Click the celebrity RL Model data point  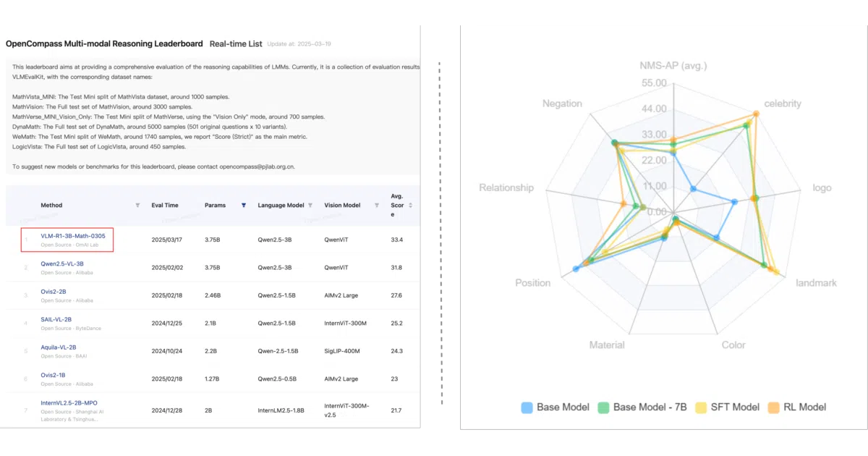[756, 114]
